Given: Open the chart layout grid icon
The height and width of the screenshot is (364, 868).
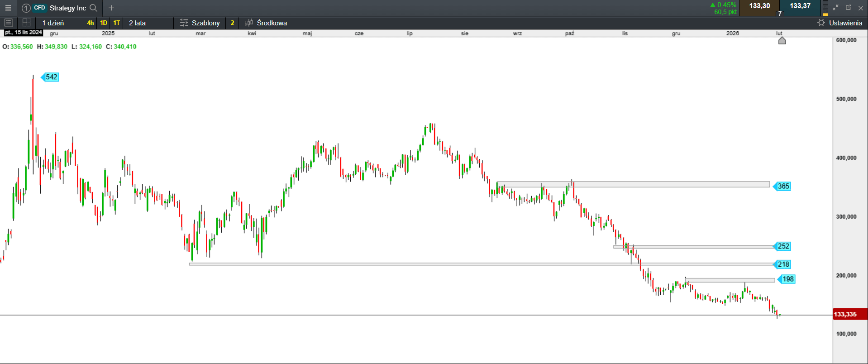Looking at the screenshot, I should [x=26, y=23].
